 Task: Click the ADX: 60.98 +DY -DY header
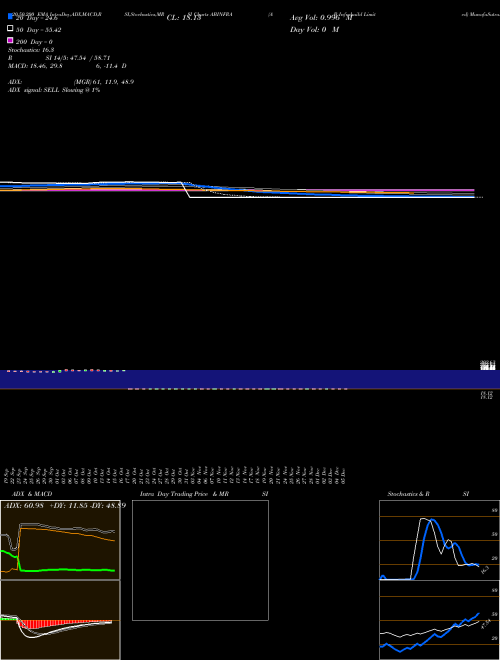click(x=64, y=506)
